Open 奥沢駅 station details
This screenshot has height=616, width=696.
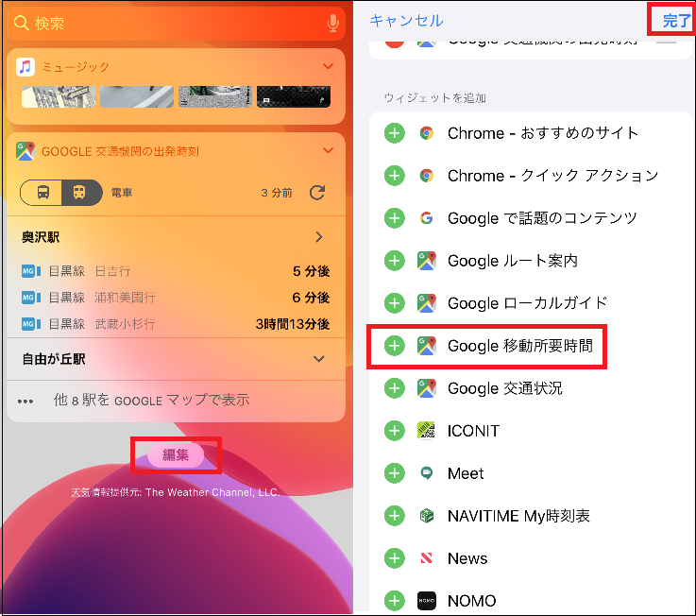319,237
